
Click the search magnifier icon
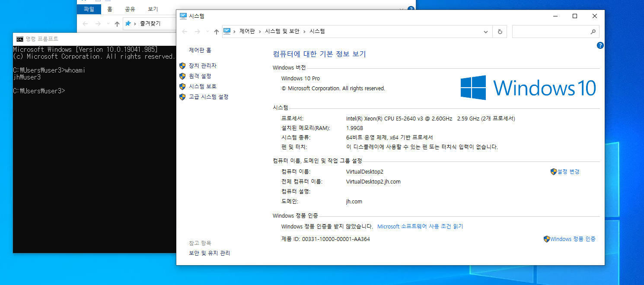[x=593, y=32]
